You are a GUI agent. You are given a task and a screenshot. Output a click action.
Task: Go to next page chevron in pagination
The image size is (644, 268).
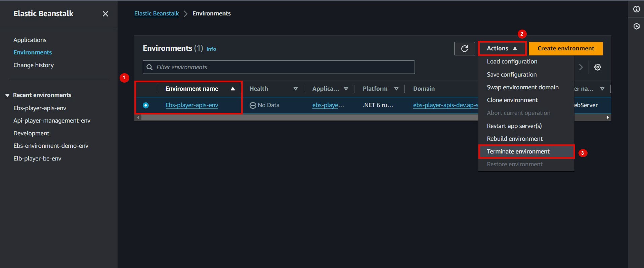581,67
